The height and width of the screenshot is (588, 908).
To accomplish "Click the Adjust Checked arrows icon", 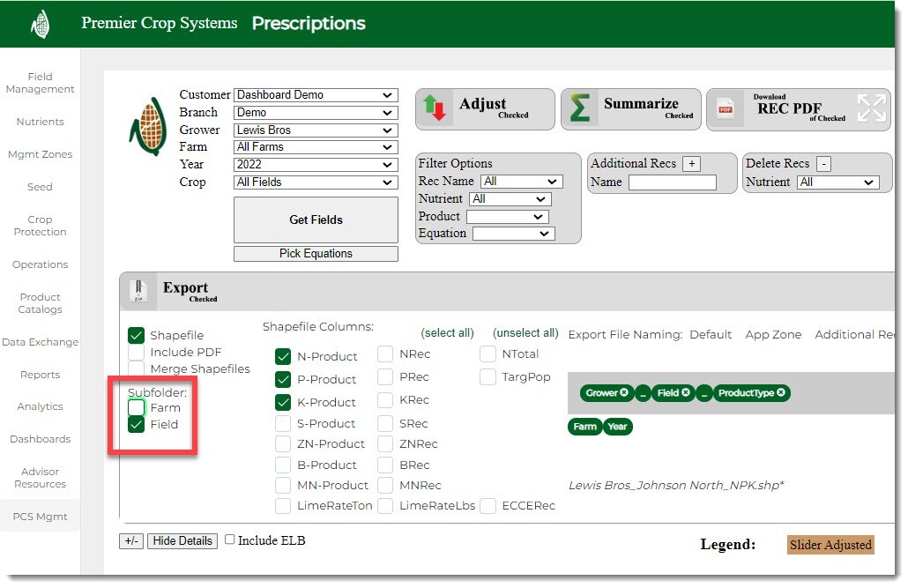I will point(435,108).
